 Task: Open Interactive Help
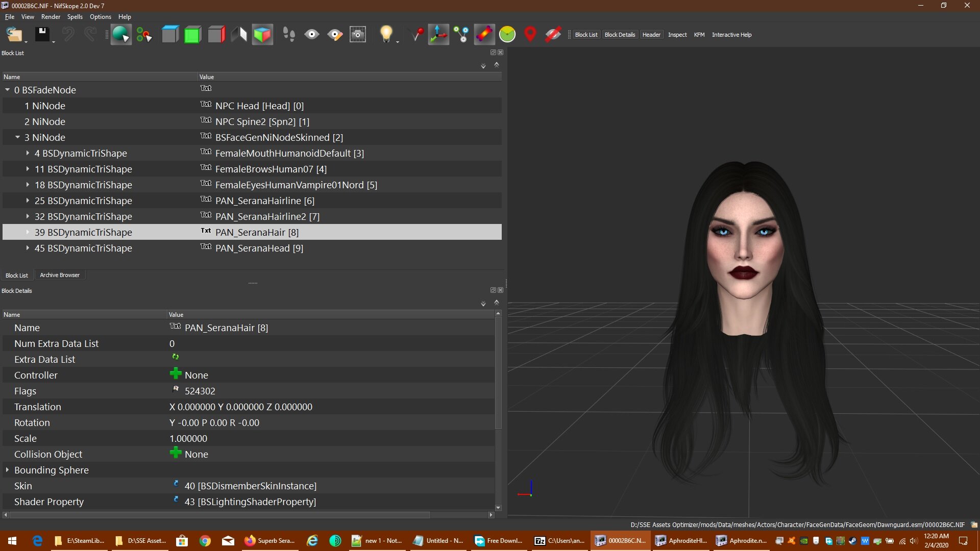click(x=731, y=35)
